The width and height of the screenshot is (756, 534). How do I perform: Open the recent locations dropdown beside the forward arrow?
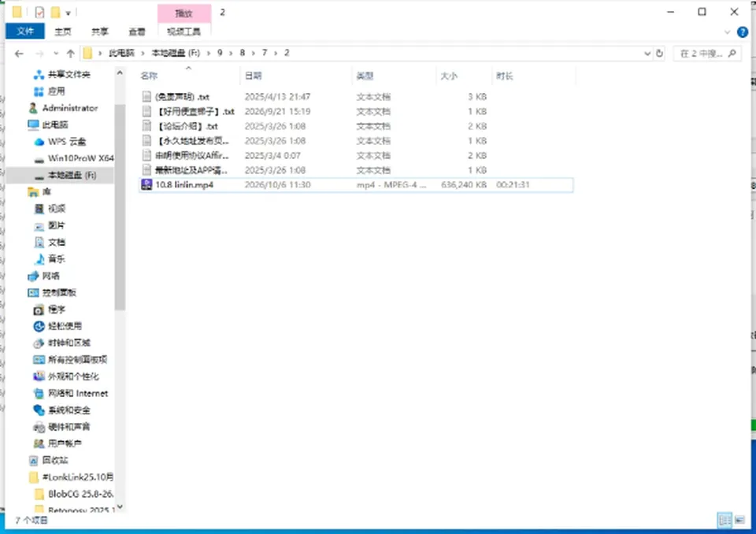(56, 54)
